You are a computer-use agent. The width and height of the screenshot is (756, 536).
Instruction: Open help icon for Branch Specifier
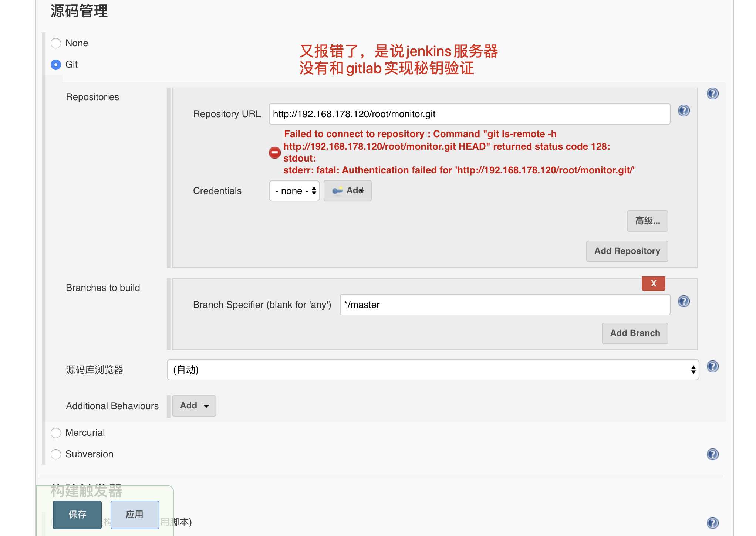[x=684, y=301]
